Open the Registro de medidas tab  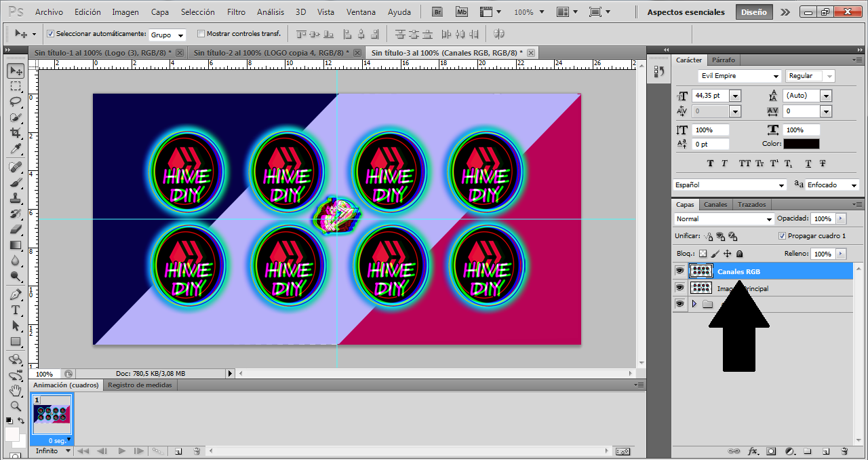click(x=140, y=385)
